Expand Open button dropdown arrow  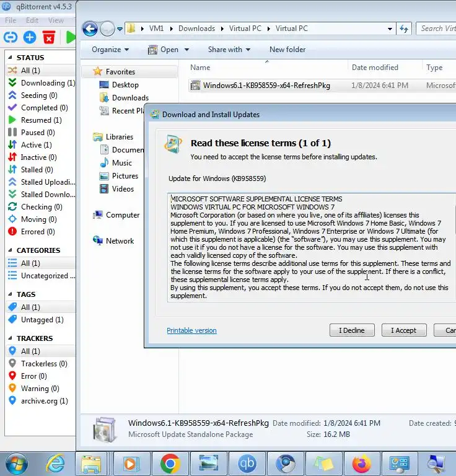187,50
